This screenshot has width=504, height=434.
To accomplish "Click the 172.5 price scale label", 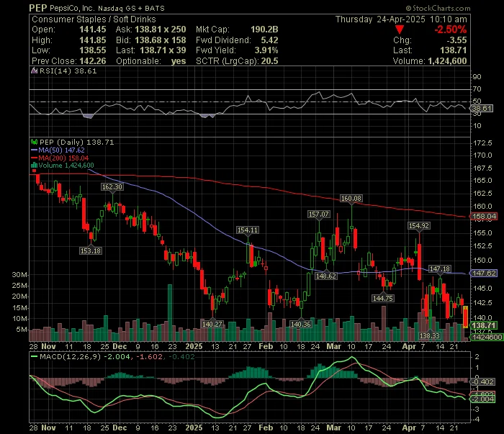I will pos(482,143).
